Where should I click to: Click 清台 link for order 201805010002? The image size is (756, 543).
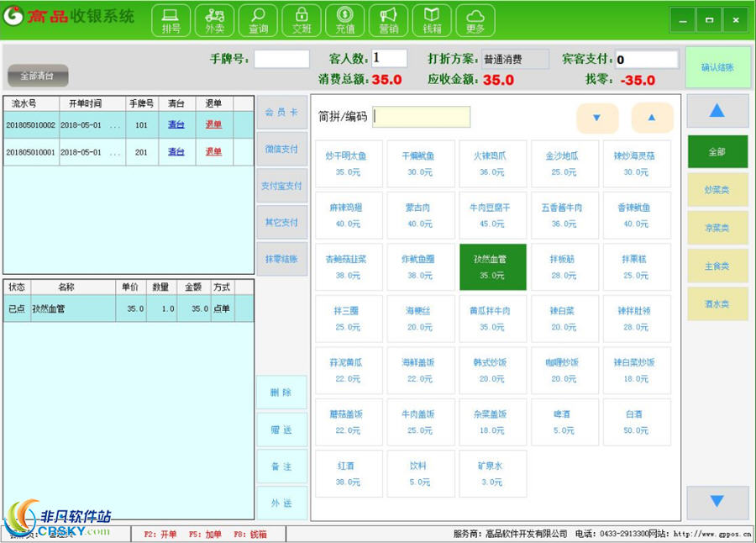(176, 124)
